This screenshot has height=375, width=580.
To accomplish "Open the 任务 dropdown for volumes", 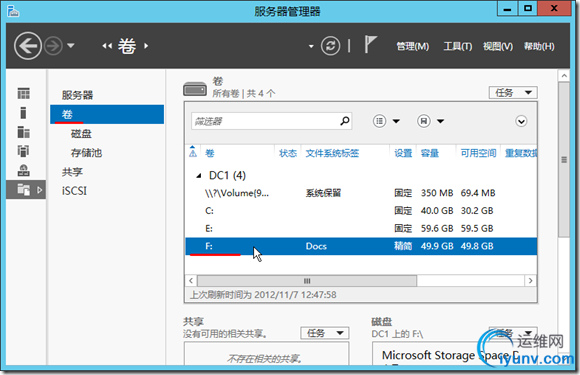I will 513,92.
